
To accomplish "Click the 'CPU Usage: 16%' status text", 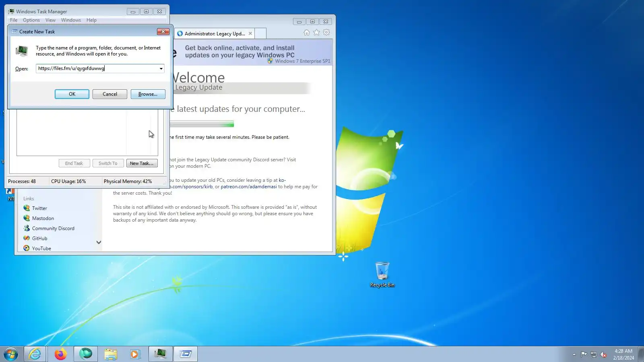I will tap(68, 181).
